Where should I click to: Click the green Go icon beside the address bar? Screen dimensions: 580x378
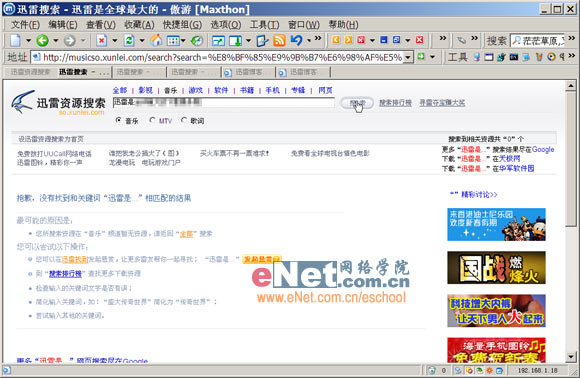click(421, 57)
